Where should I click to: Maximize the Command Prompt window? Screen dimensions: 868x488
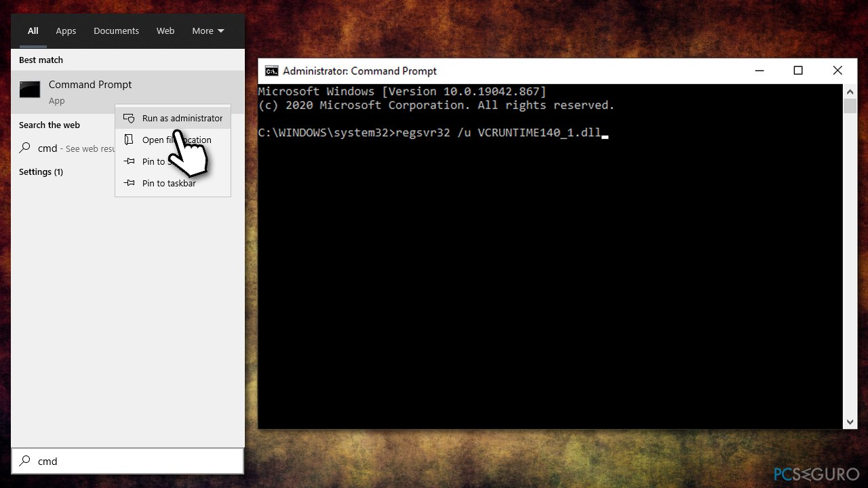click(798, 70)
